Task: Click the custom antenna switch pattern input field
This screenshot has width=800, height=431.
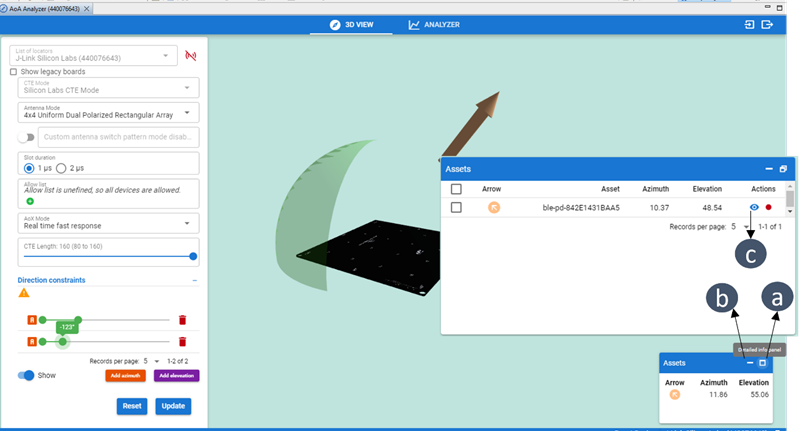Action: click(x=118, y=137)
